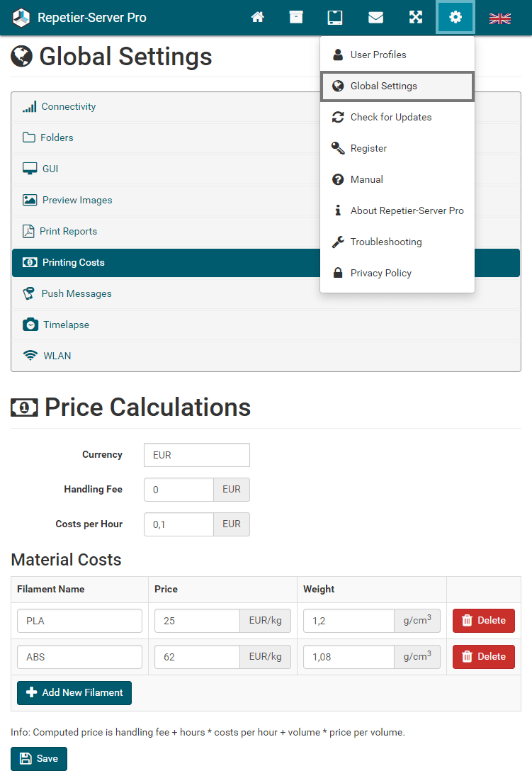
Task: Open the UK flag language selector
Action: (500, 18)
